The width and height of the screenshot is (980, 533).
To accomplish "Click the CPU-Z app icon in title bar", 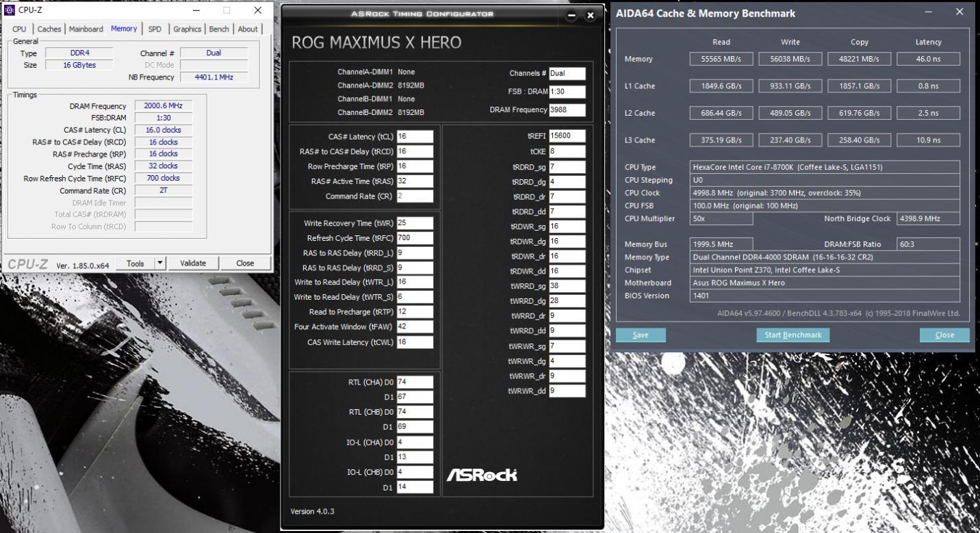I will point(10,10).
